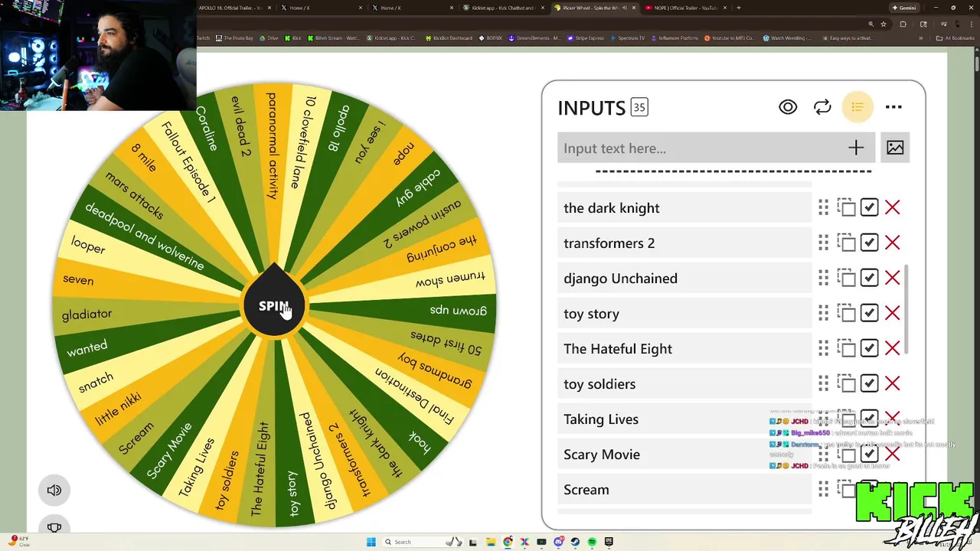Image resolution: width=980 pixels, height=551 pixels.
Task: Uncheck 'The Hateful Eight' checkbox
Action: coord(869,348)
